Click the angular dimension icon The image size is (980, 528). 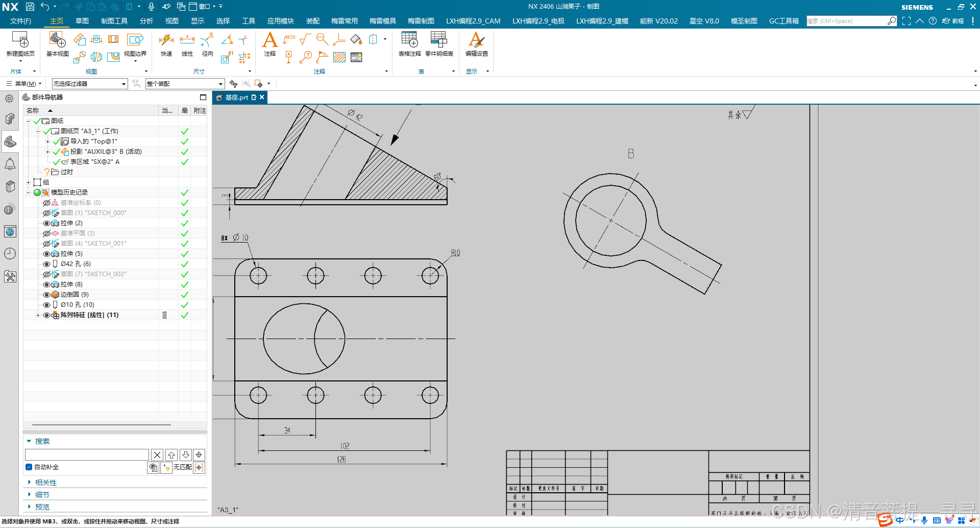(x=228, y=39)
